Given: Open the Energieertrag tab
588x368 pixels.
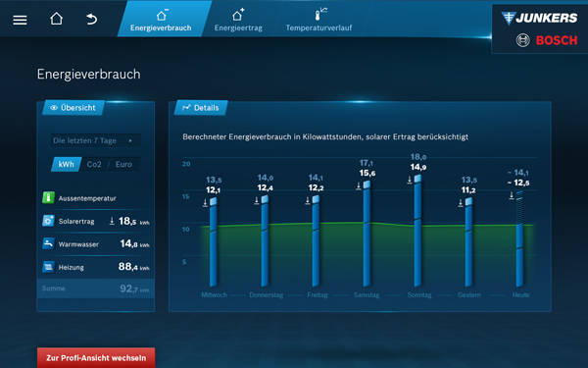Looking at the screenshot, I should (x=238, y=21).
